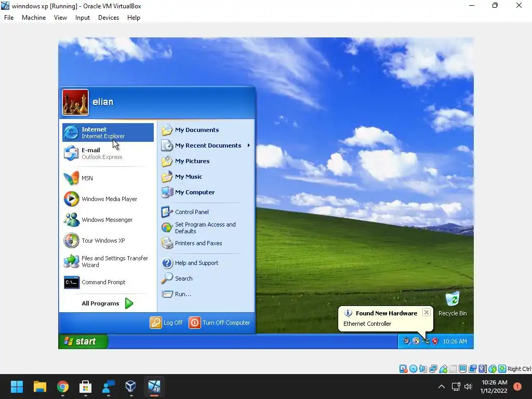
Task: Click host clock showing 1/12/2022
Action: [494, 387]
